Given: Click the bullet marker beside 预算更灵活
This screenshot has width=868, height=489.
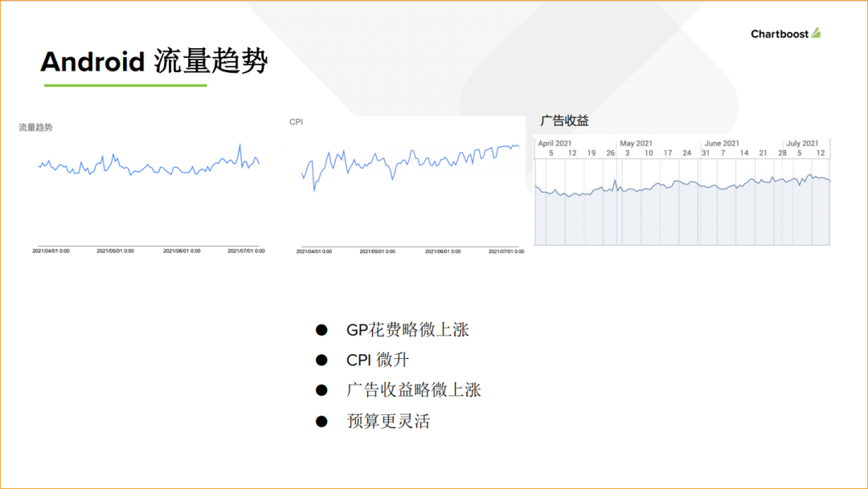Looking at the screenshot, I should (x=321, y=421).
